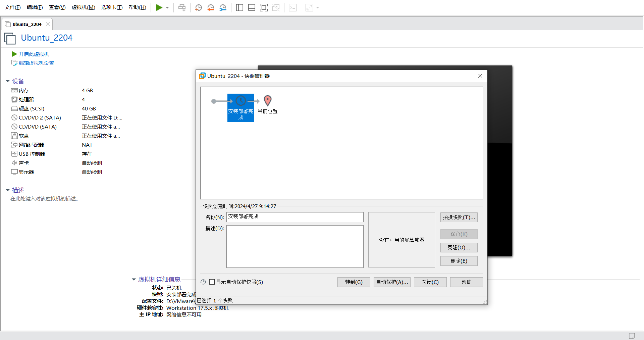Click 开启此虚拟机 link
This screenshot has height=340, width=644.
(x=34, y=54)
